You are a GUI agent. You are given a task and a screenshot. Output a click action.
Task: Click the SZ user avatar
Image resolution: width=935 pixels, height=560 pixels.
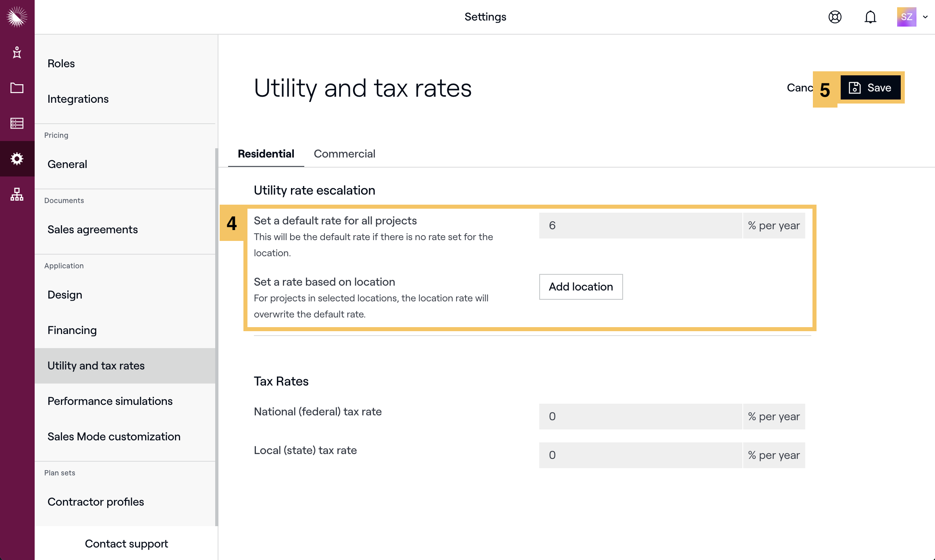click(x=906, y=17)
